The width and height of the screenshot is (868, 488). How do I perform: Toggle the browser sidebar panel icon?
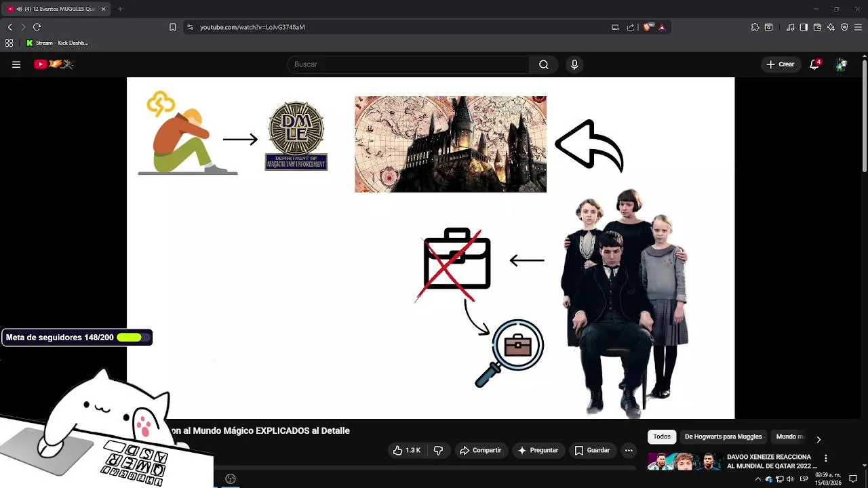point(804,27)
